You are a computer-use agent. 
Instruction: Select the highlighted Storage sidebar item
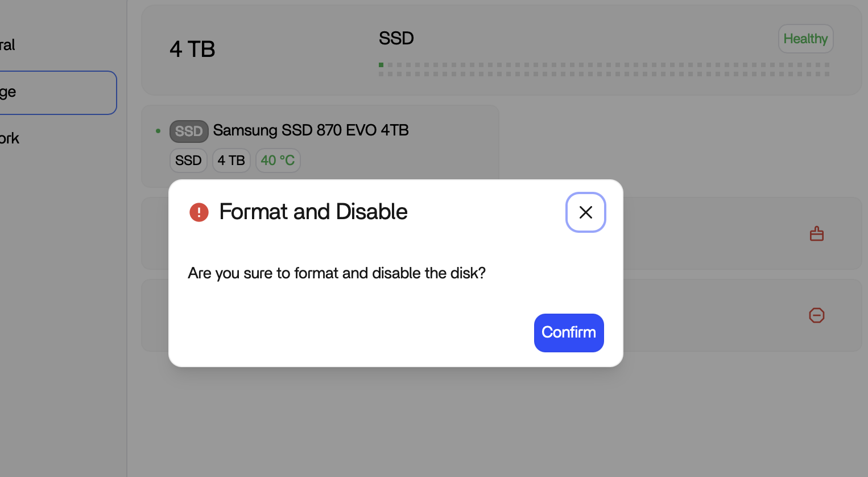pos(57,92)
